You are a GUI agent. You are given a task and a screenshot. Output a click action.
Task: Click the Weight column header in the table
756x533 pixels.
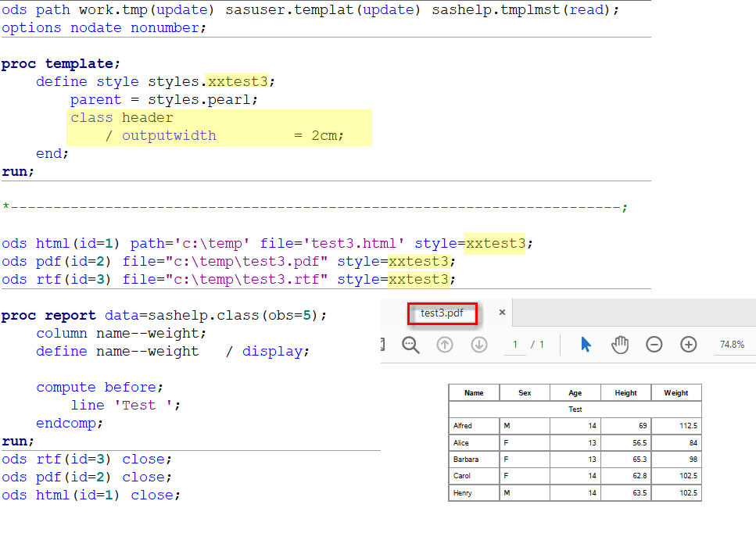[x=676, y=392]
